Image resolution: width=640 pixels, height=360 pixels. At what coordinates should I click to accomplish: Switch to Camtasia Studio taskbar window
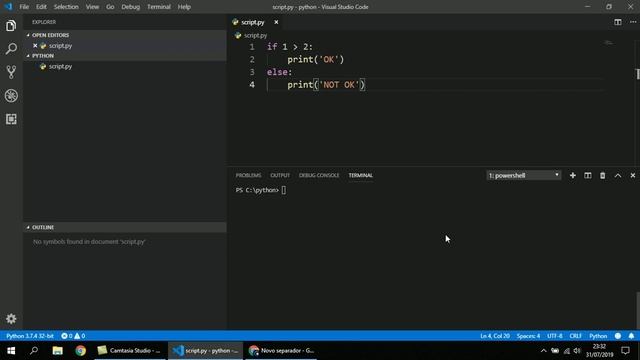(130, 351)
